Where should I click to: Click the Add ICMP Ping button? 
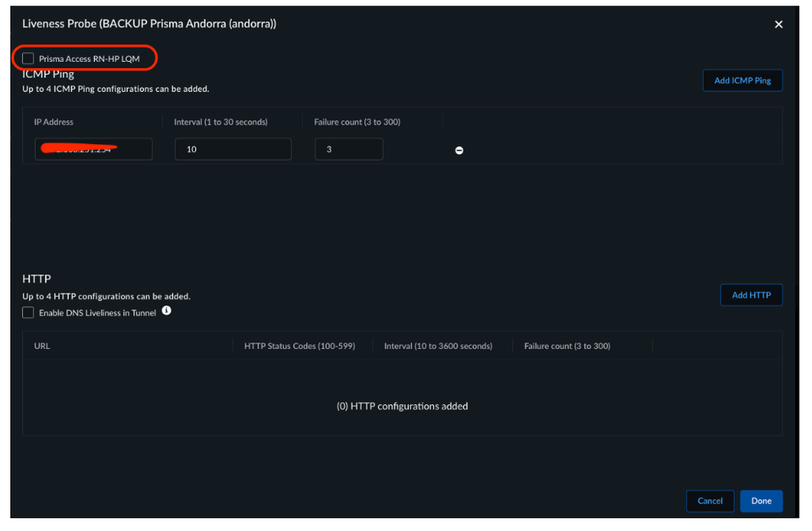743,81
